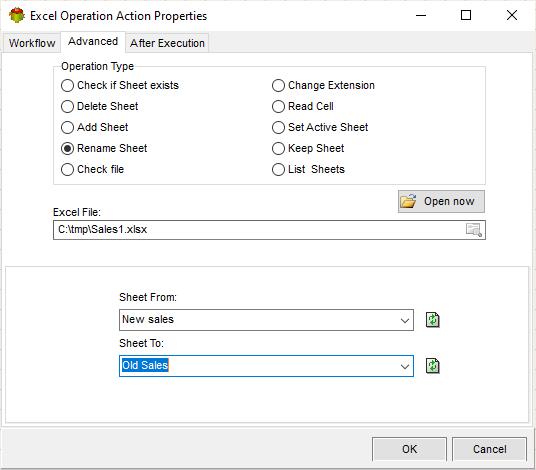Select Change Extension radio button
Viewport: 536px width, 470px height.
(278, 85)
